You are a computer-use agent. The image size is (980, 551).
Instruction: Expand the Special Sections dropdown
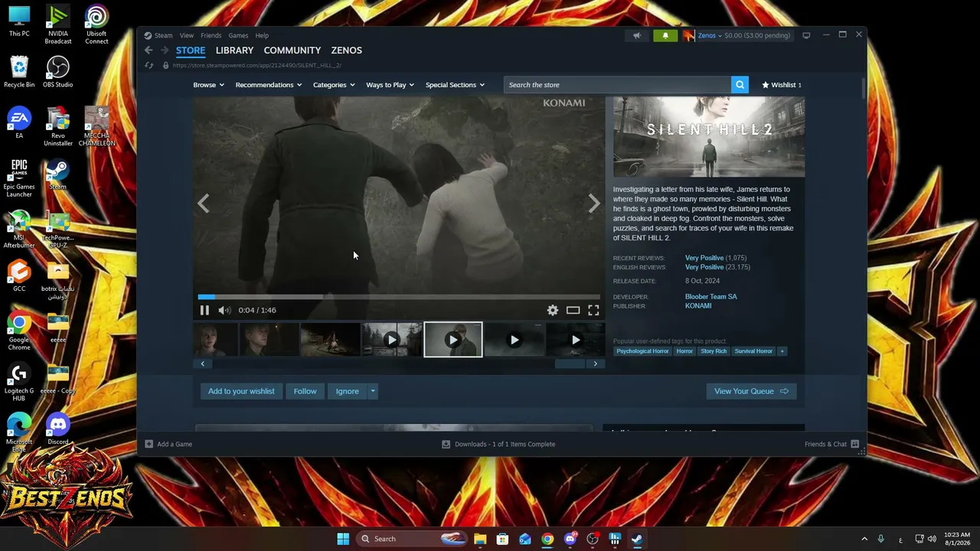tap(455, 85)
